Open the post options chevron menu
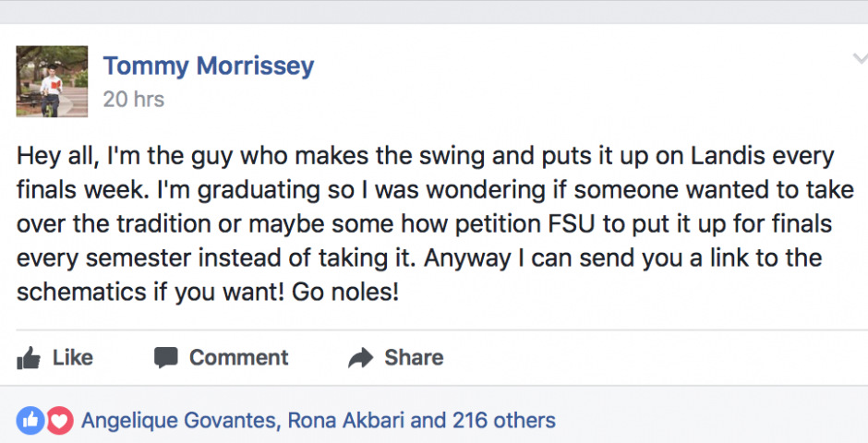This screenshot has height=443, width=868. pyautogui.click(x=858, y=59)
